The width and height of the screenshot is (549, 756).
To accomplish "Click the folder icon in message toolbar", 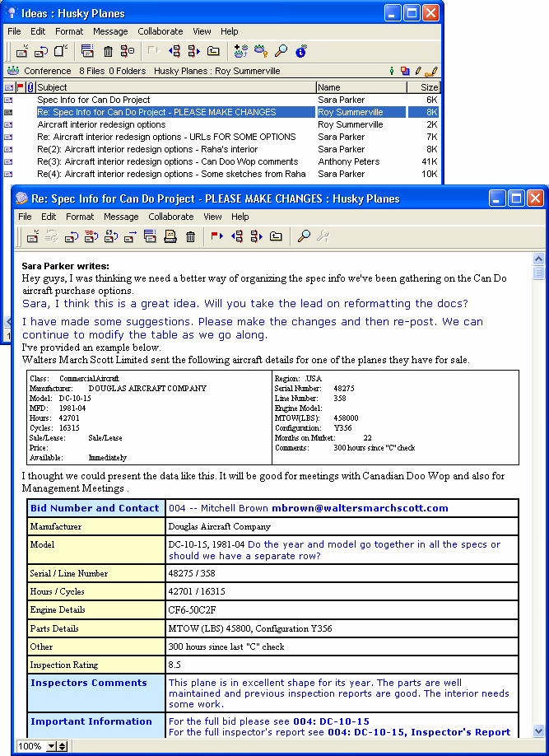I will (x=276, y=236).
